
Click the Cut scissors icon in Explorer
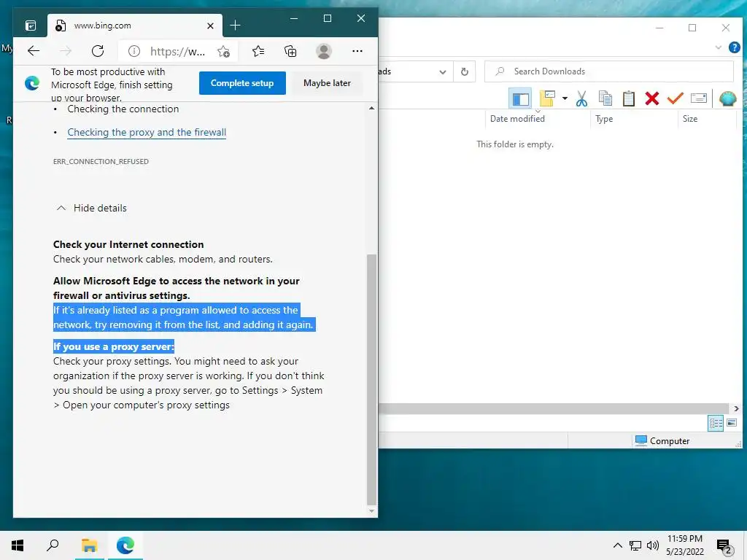(x=581, y=98)
